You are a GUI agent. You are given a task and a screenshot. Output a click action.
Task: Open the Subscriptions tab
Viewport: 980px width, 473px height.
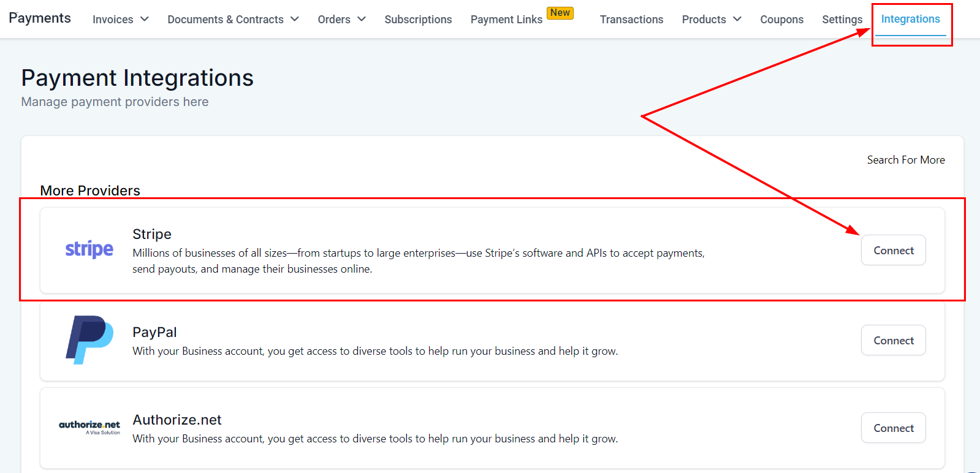click(x=418, y=20)
